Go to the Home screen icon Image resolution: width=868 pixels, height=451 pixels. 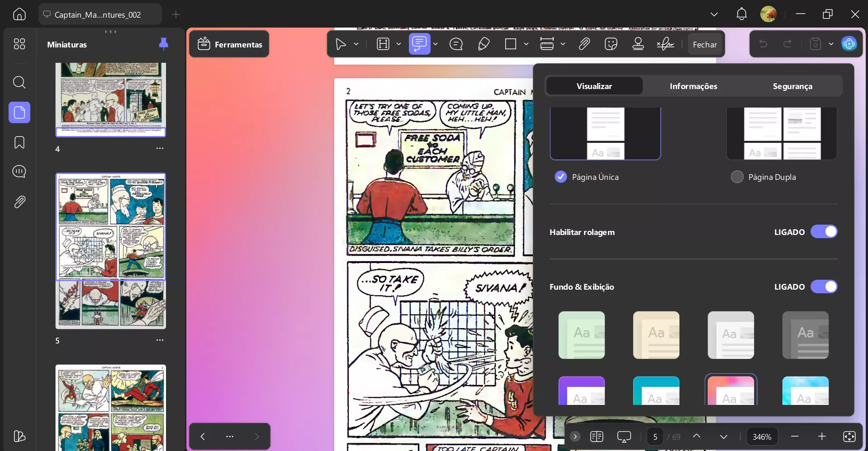click(19, 14)
